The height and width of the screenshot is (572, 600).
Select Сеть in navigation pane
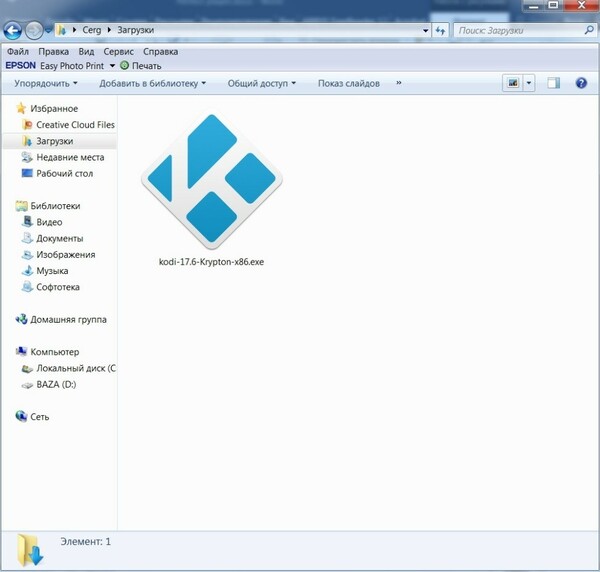[39, 417]
